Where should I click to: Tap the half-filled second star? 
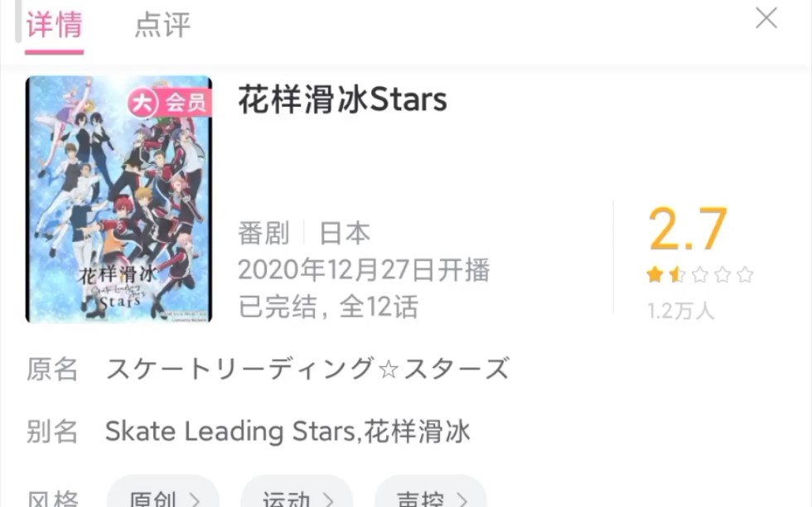677,274
